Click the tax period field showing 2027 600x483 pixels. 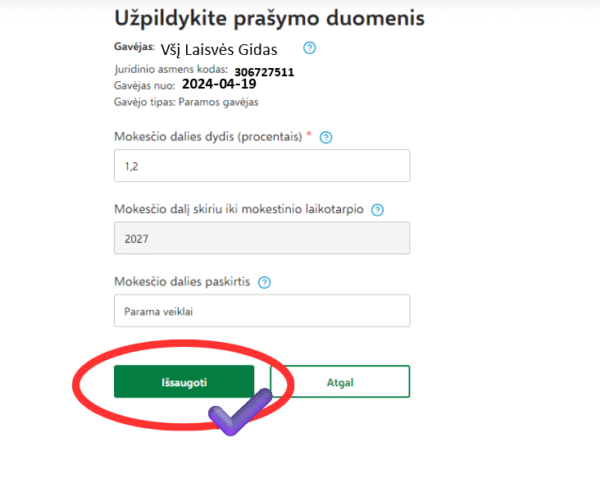(x=262, y=239)
